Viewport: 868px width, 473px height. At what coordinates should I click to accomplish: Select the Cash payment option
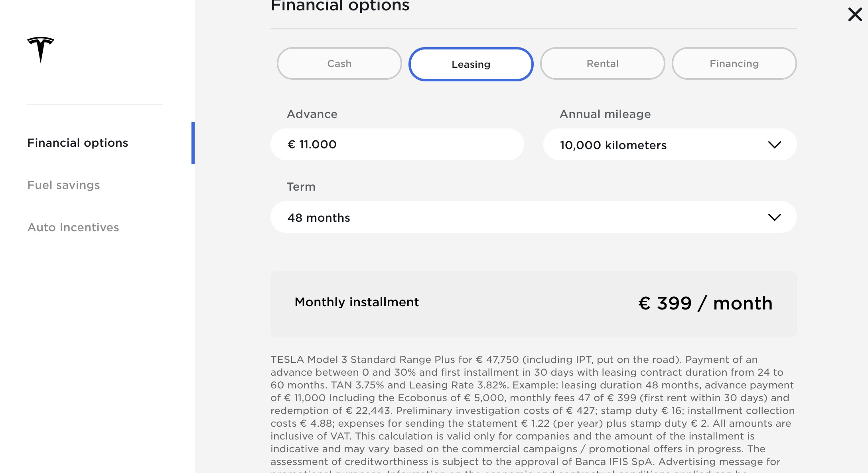click(x=339, y=64)
